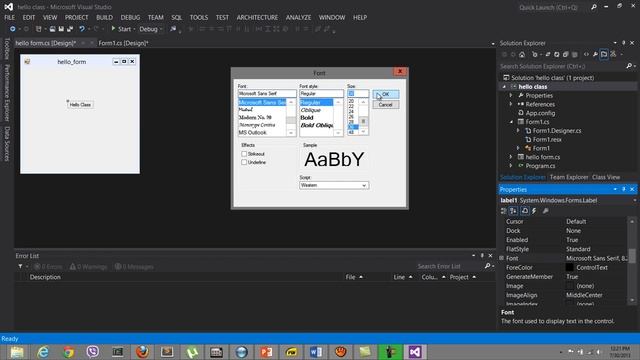
Task: Expand the hello form.cs node
Action: pyautogui.click(x=511, y=157)
